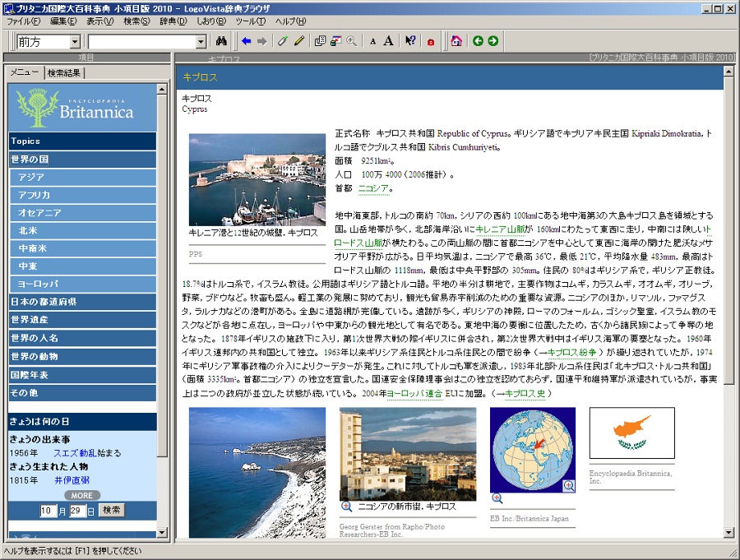Open the ファイル menu
The image size is (740, 560).
click(x=24, y=21)
